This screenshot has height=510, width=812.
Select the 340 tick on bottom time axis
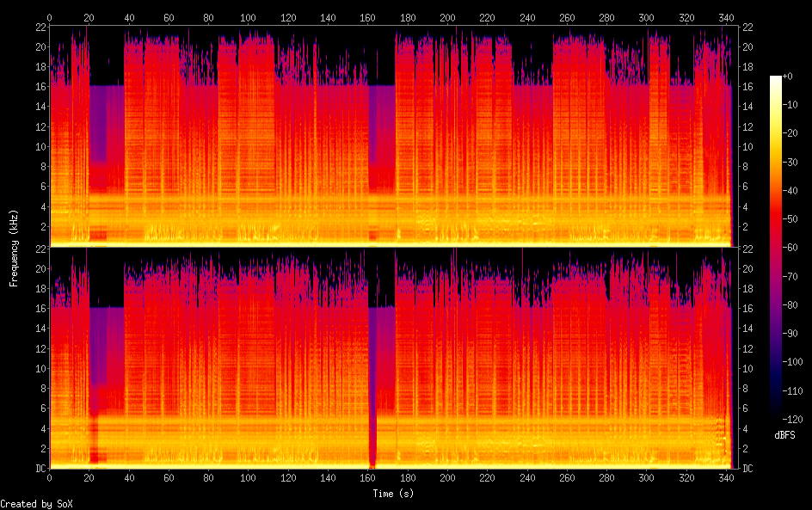(726, 477)
